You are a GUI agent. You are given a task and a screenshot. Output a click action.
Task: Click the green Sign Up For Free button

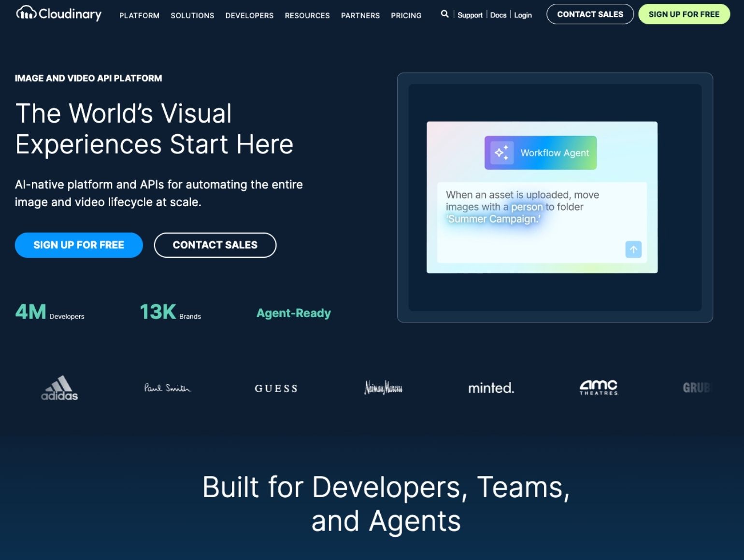tap(684, 14)
